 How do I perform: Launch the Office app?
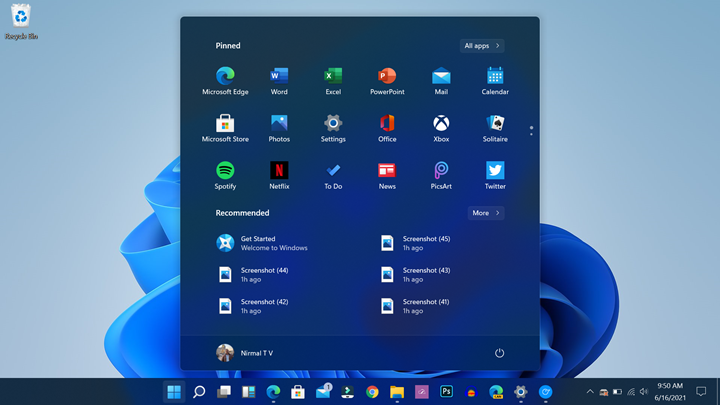pos(387,128)
